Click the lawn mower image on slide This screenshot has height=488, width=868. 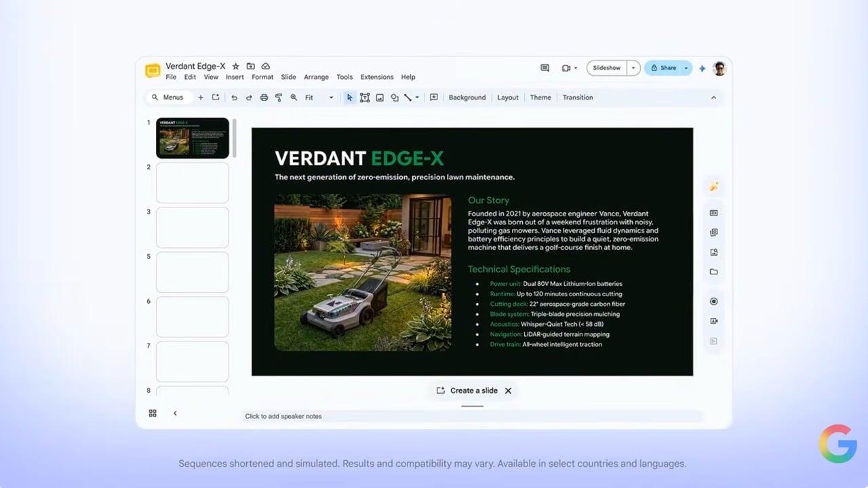[x=363, y=273]
